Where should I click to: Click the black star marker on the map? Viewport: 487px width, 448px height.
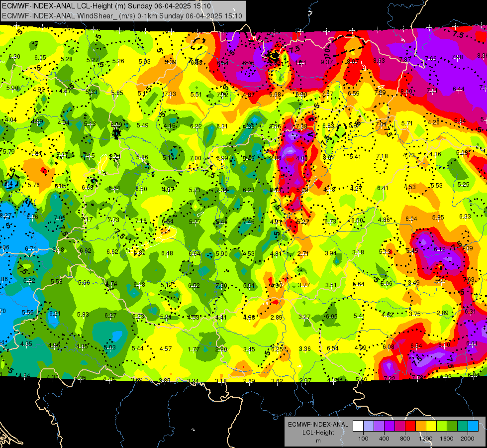116,134
